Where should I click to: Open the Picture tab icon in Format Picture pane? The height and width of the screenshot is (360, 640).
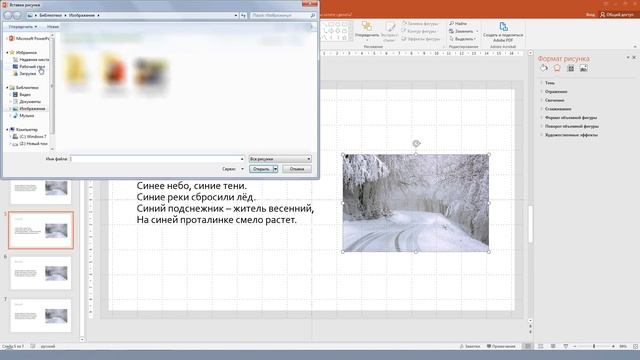(x=584, y=69)
